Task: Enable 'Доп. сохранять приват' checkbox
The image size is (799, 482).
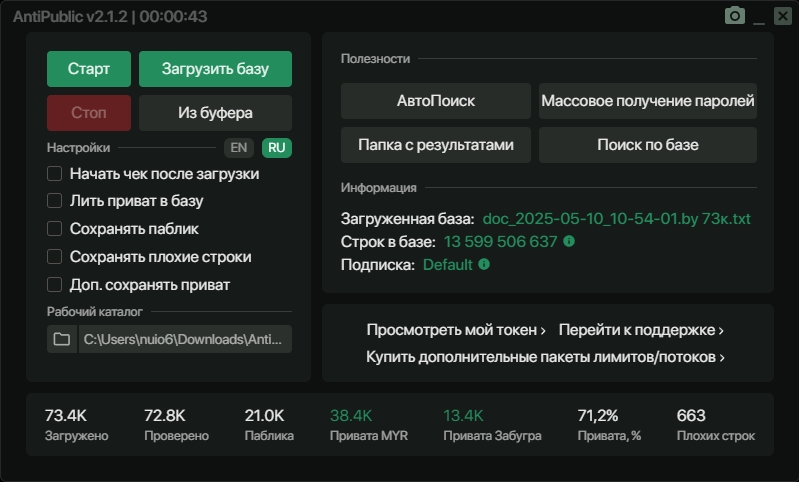Action: click(x=55, y=284)
